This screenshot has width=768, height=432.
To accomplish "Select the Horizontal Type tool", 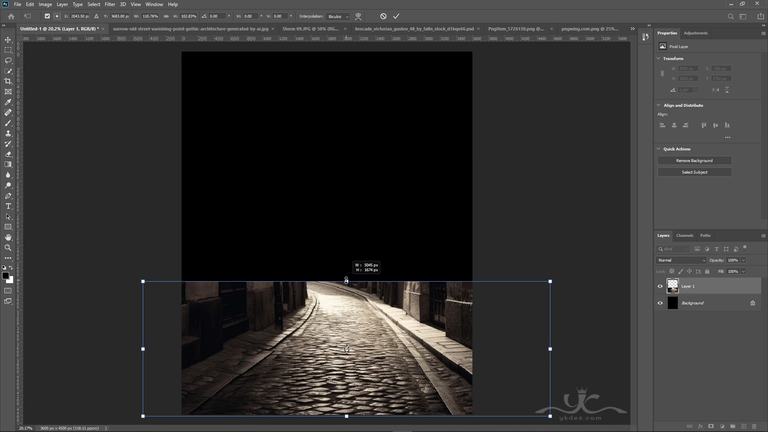I will point(8,206).
